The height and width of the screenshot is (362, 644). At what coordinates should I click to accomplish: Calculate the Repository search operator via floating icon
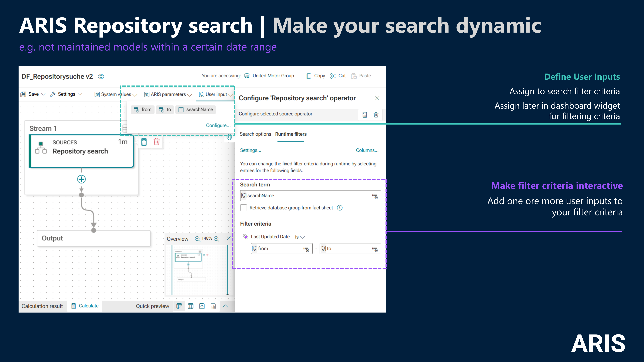[x=144, y=142]
